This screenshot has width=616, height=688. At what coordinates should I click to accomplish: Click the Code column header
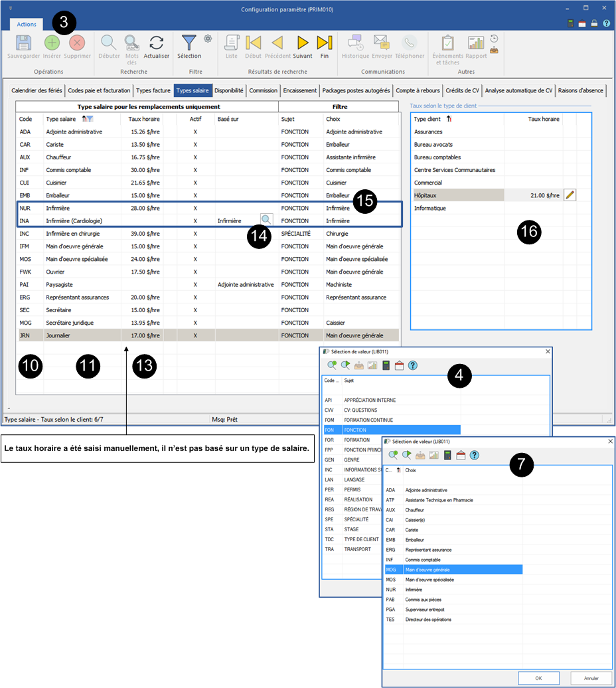(x=25, y=119)
